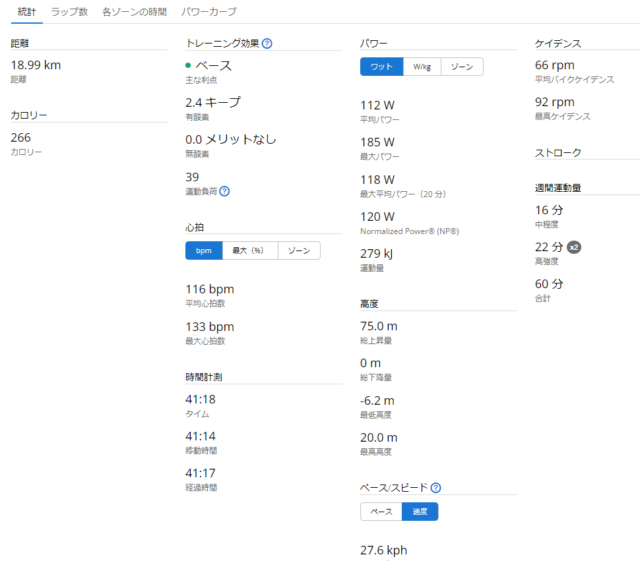Select ワット in the power section
Screen dimensions: 640x561
(x=381, y=67)
